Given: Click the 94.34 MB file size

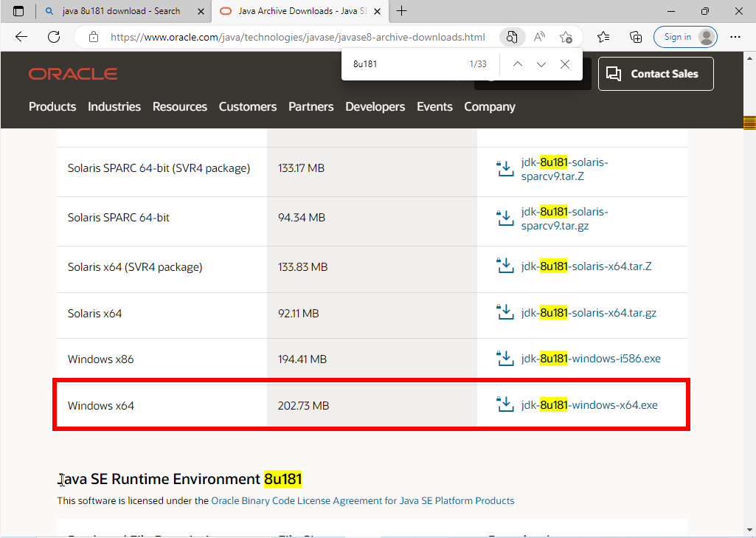Looking at the screenshot, I should [x=302, y=218].
